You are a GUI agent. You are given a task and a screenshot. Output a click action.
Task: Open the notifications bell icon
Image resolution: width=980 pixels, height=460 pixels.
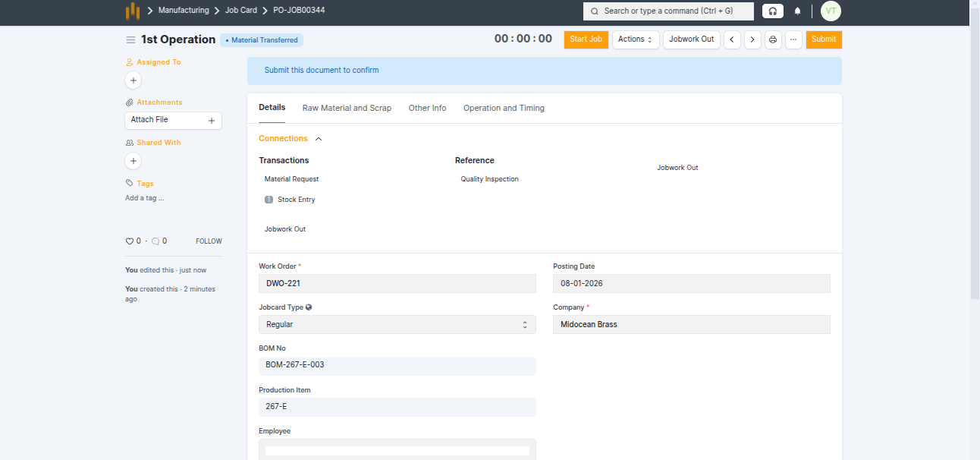[797, 11]
